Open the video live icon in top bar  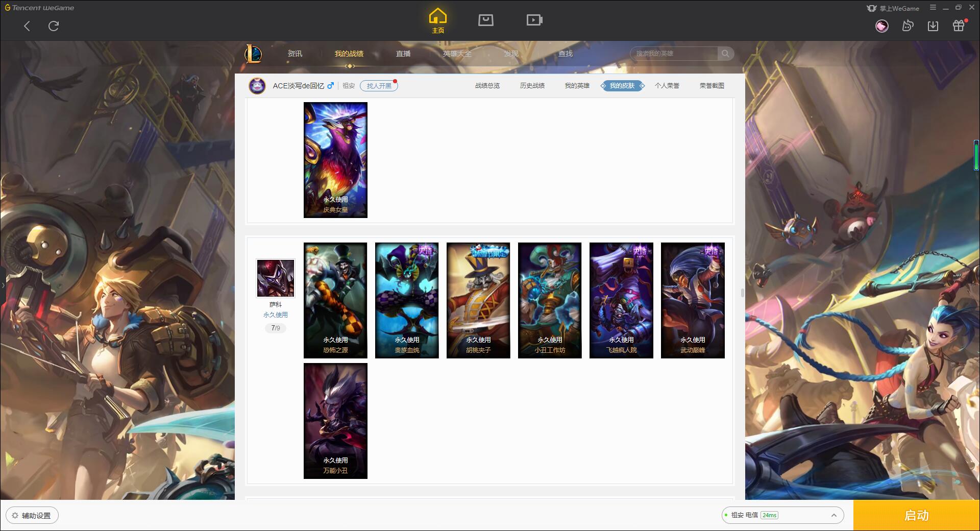coord(534,20)
